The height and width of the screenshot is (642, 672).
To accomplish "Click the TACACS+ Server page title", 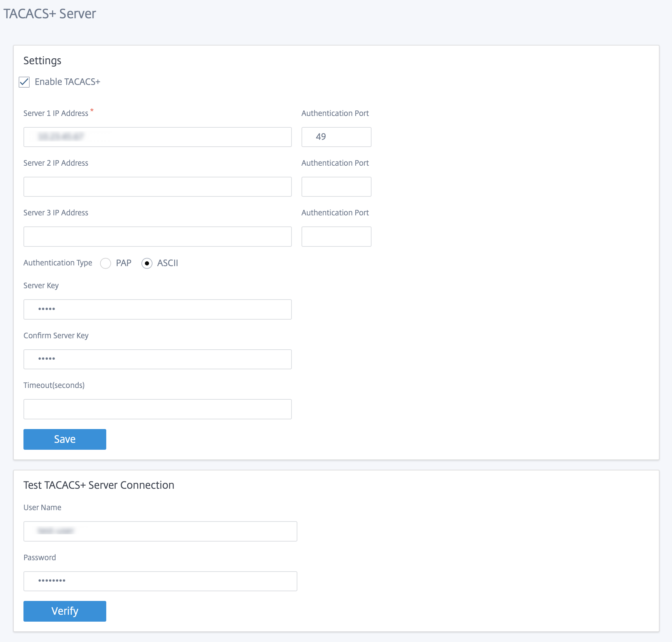I will click(x=50, y=14).
